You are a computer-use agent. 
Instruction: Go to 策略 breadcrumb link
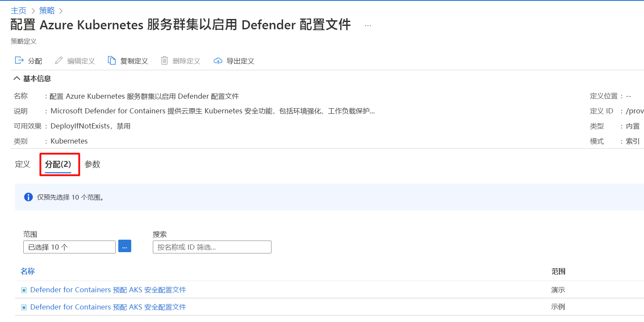click(47, 10)
